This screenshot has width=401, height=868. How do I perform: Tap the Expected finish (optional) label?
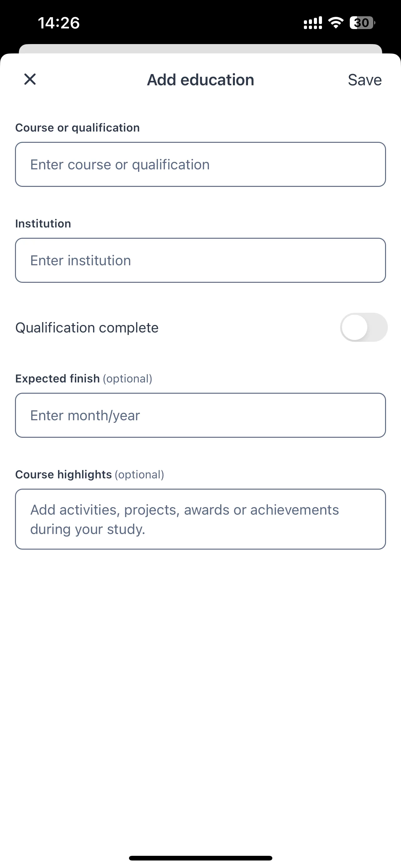pyautogui.click(x=84, y=379)
